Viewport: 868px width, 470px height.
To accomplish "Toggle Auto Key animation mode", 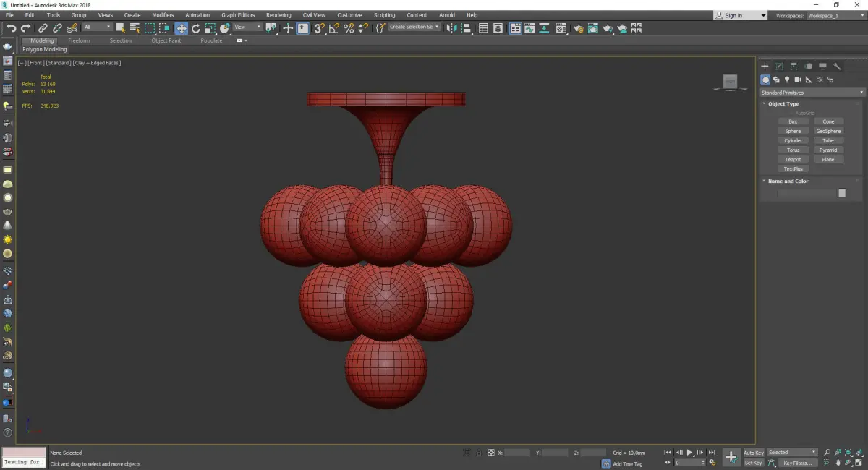I will pyautogui.click(x=754, y=453).
